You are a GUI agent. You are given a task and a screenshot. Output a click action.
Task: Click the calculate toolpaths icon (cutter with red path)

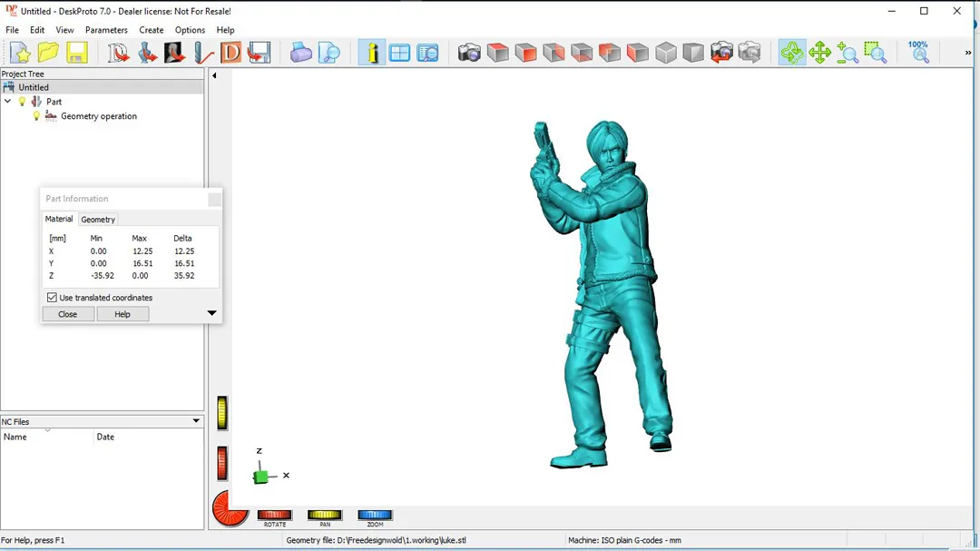pos(203,53)
